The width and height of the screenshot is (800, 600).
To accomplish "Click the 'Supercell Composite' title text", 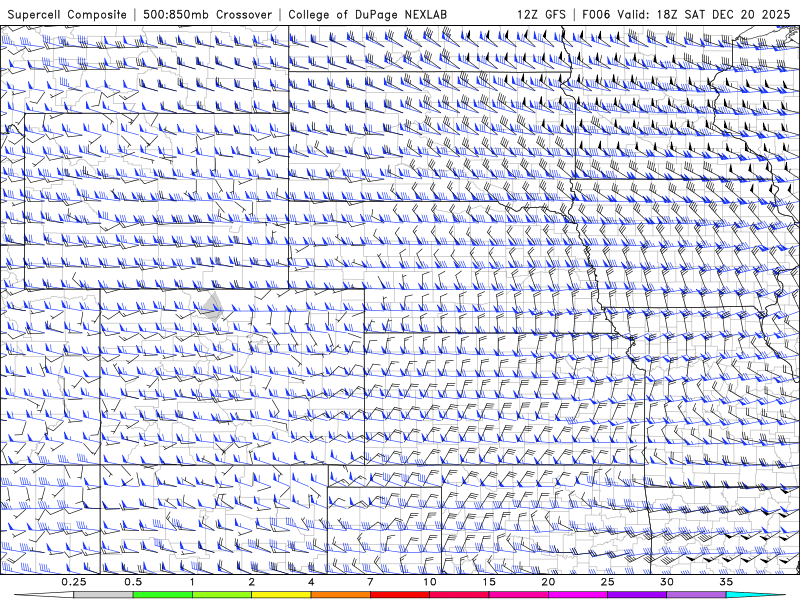I will point(67,15).
